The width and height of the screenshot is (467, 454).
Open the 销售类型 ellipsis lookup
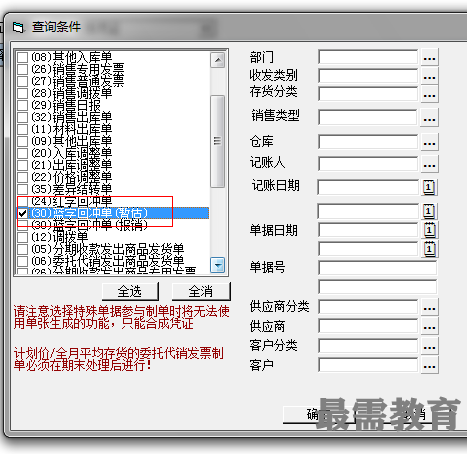(x=429, y=118)
